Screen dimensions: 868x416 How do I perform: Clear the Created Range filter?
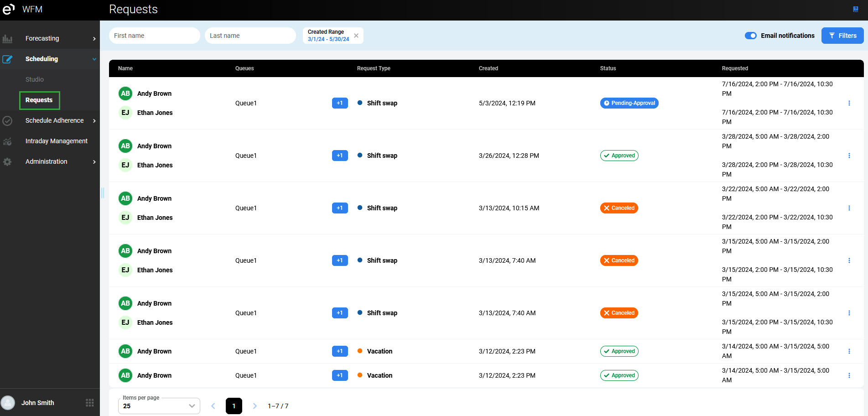tap(356, 36)
